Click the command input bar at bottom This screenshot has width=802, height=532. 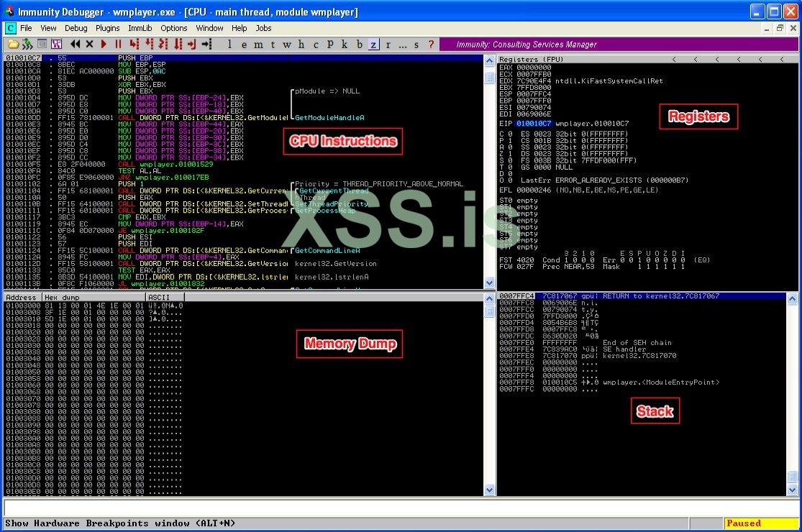(400, 508)
